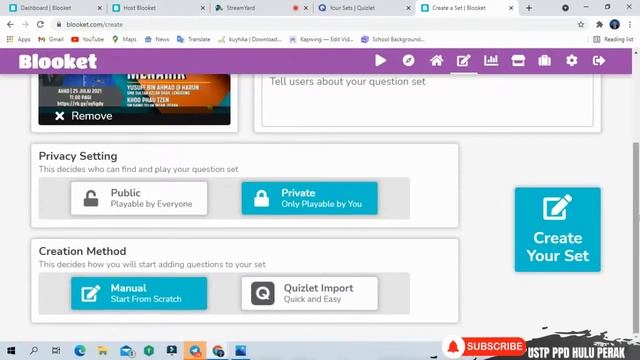The height and width of the screenshot is (360, 640).
Task: Click the Create Your Set button
Action: point(558,230)
